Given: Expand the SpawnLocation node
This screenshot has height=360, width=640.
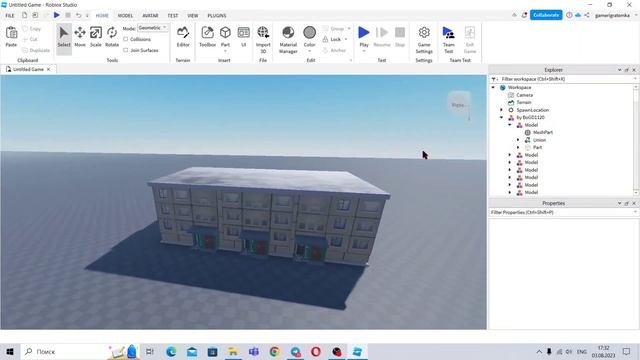Looking at the screenshot, I should point(502,110).
